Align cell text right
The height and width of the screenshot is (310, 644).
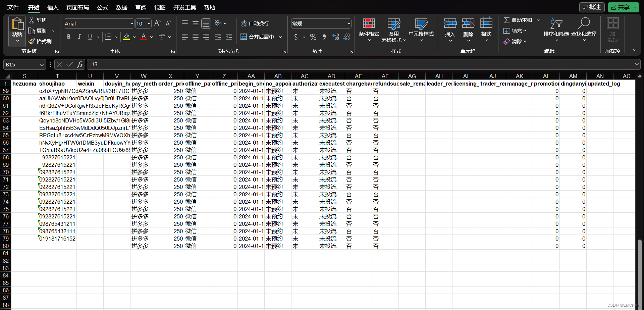coord(206,37)
